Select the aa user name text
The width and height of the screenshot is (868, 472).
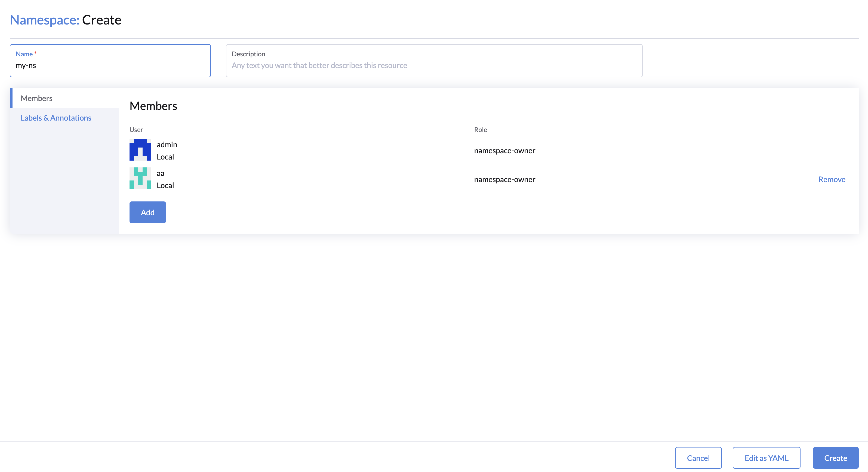click(x=160, y=173)
